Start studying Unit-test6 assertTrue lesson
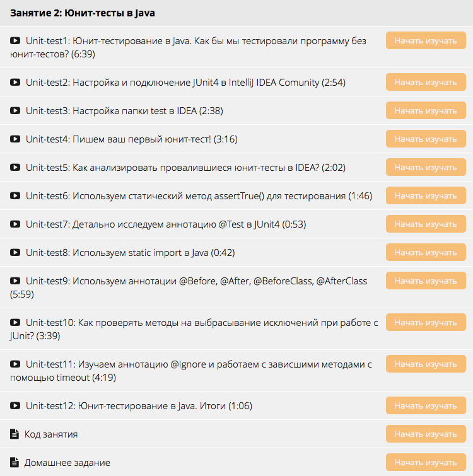473x476 pixels. coord(426,196)
